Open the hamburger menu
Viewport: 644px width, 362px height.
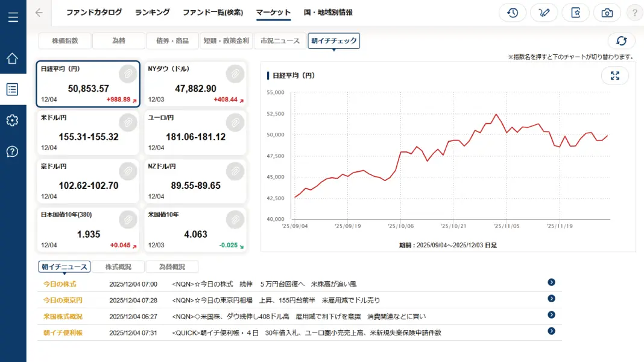[x=13, y=17]
